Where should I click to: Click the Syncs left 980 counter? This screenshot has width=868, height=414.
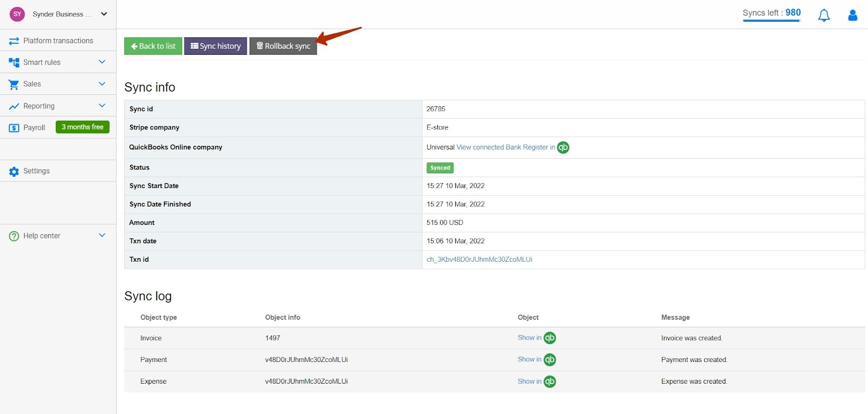pos(771,14)
